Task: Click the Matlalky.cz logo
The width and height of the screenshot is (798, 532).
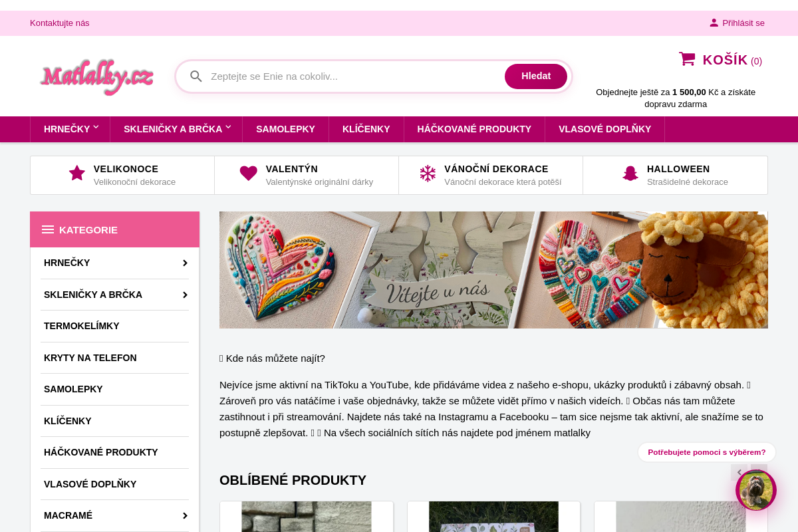Action: click(97, 76)
